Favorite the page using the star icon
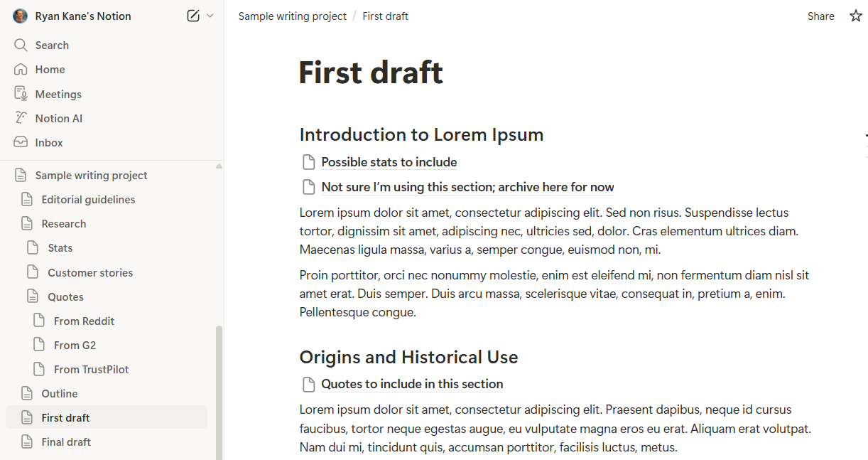The width and height of the screenshot is (868, 460). tap(855, 16)
